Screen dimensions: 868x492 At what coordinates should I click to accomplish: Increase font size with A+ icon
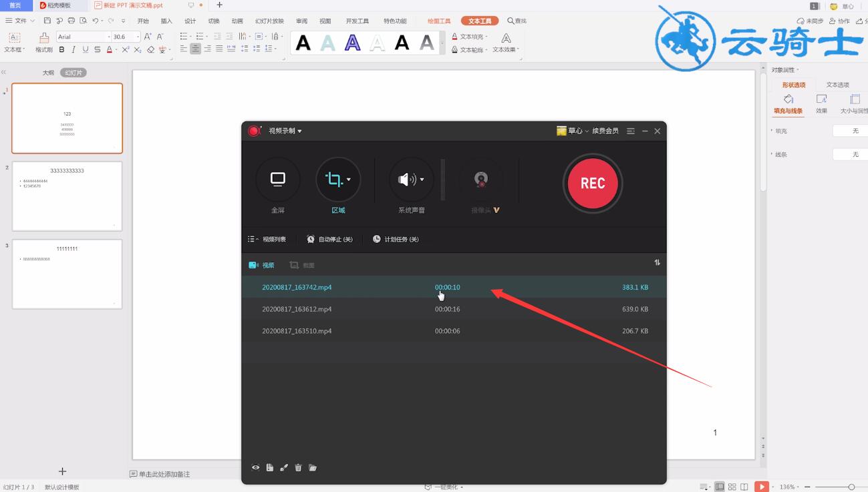pos(148,37)
